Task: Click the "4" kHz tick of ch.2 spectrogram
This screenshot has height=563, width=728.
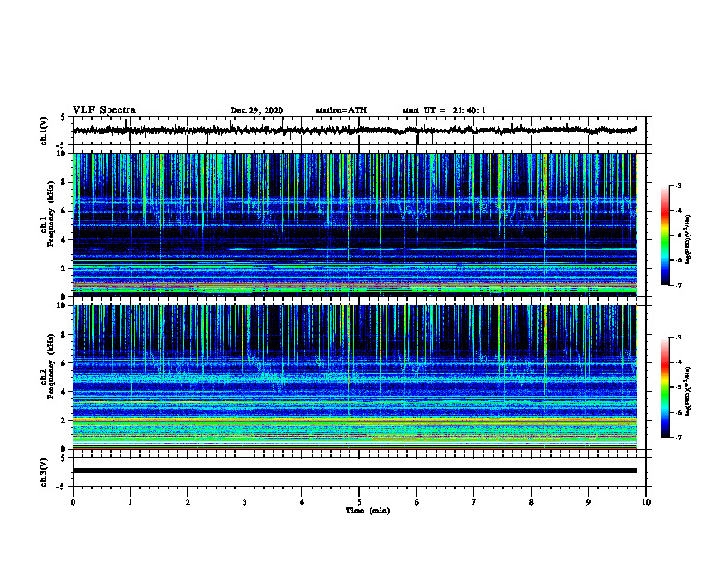Action: 64,392
